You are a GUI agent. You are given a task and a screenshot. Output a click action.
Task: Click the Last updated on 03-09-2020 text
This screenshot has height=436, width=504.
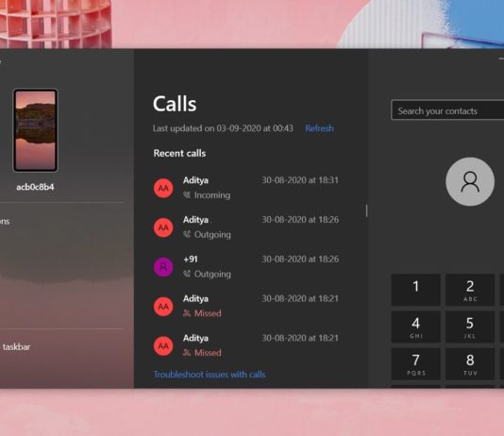pyautogui.click(x=223, y=128)
